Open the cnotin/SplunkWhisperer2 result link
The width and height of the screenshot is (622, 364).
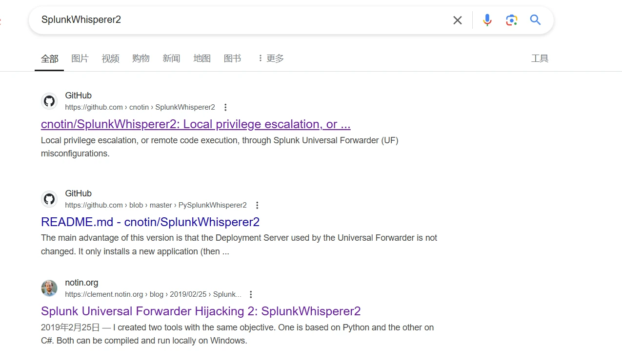[196, 124]
